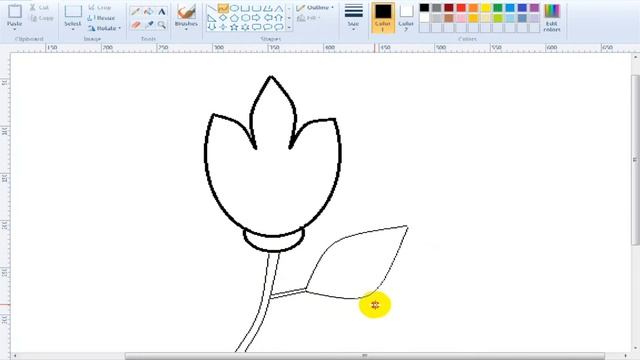Click the Cut button
This screenshot has width=640, height=360.
[x=39, y=7]
